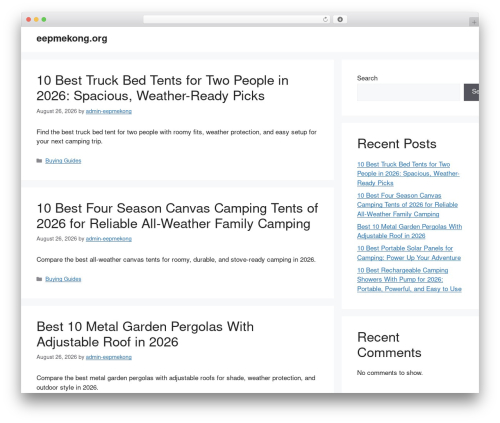This screenshot has width=500, height=423.
Task: Open Recent Posts link for Four Season Canvas Tents
Action: point(407,205)
